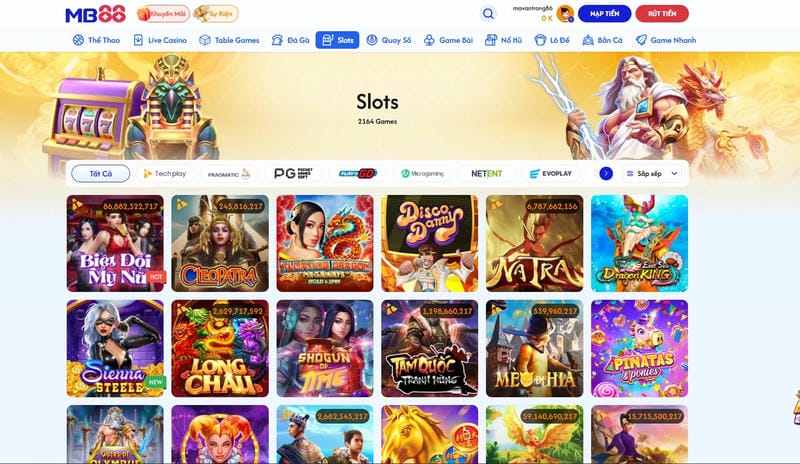Filter by the Play'n GO provider logo
The height and width of the screenshot is (464, 800).
click(x=357, y=174)
